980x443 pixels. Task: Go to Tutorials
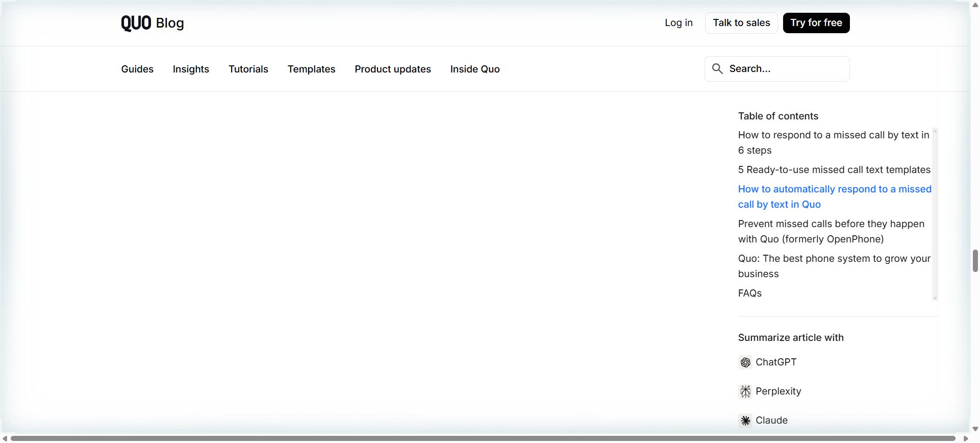pos(248,69)
